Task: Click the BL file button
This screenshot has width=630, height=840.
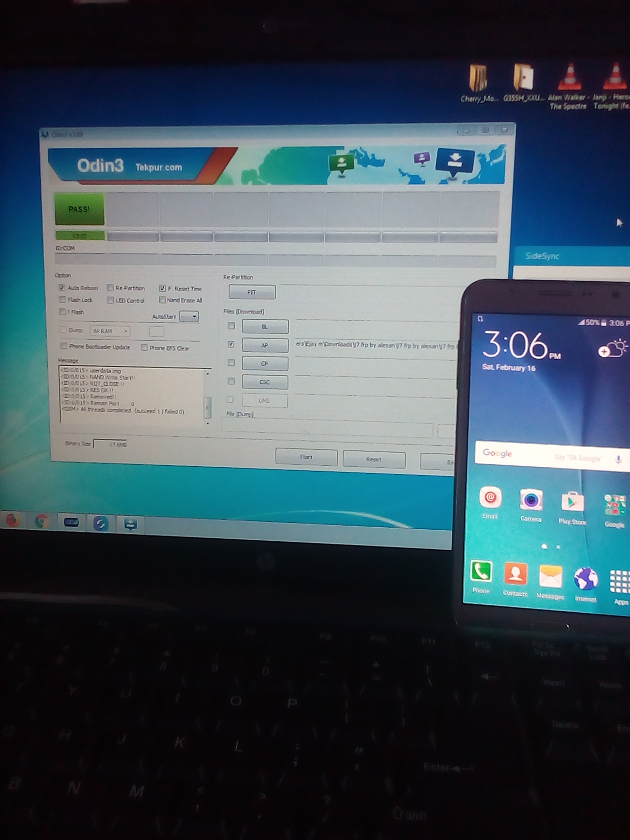Action: [265, 326]
